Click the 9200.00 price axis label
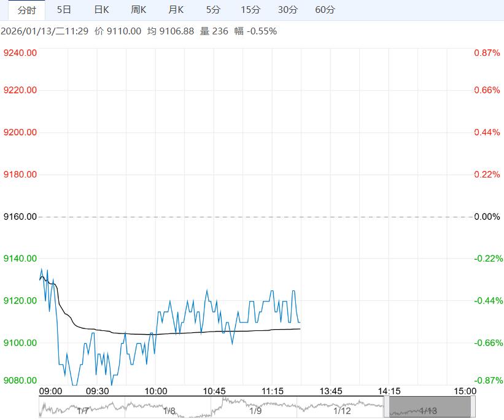504x420 pixels. click(x=20, y=133)
